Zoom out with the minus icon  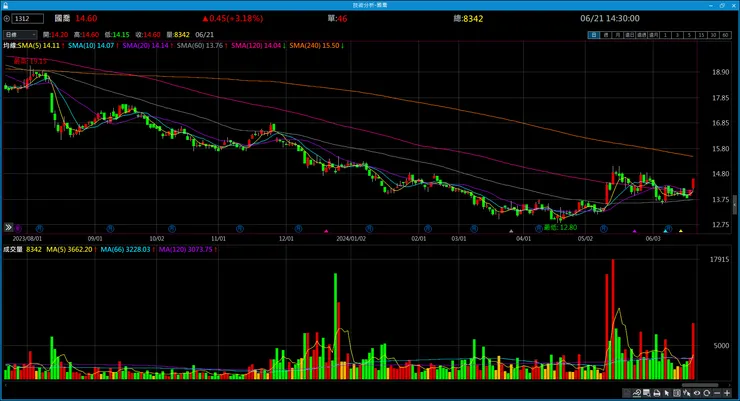(717, 393)
